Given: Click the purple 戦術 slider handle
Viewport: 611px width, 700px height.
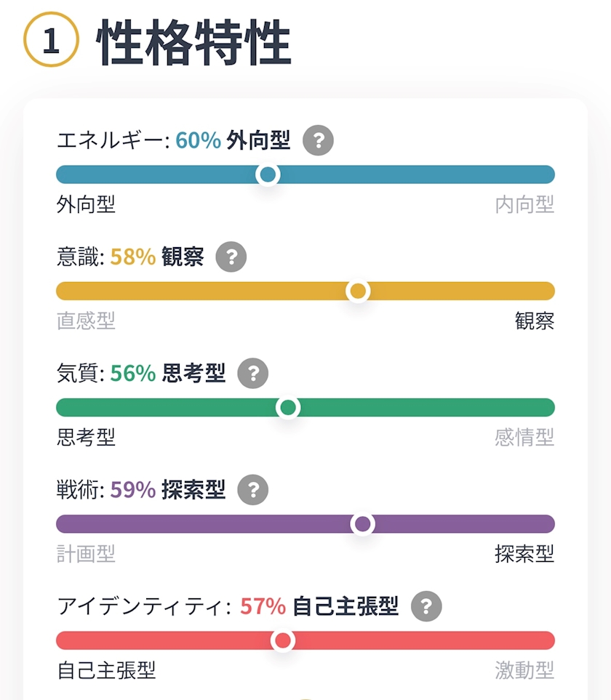Looking at the screenshot, I should (363, 524).
